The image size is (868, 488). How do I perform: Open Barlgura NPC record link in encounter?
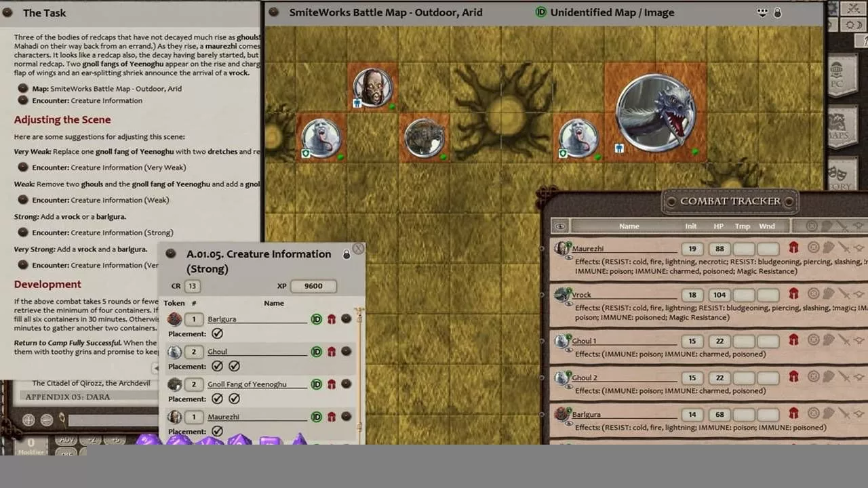pos(346,319)
